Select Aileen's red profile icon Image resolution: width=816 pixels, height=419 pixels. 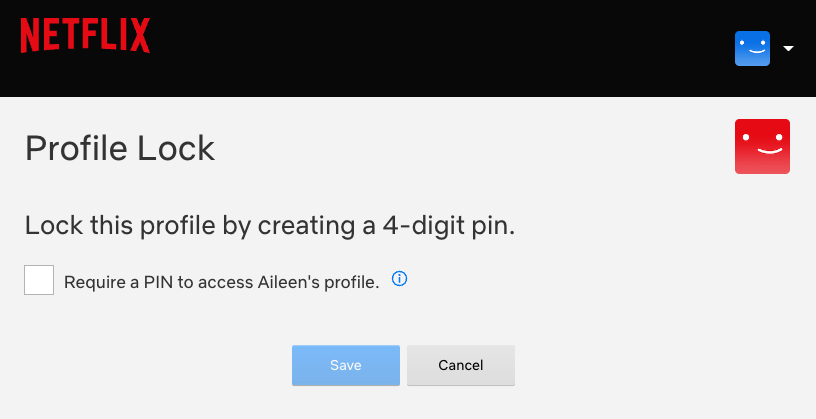tap(762, 146)
